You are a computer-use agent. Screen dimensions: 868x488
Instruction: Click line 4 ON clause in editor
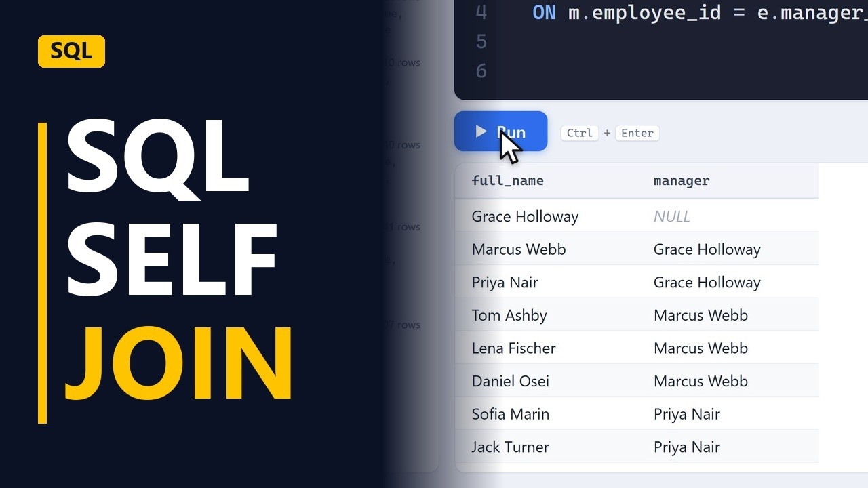[x=700, y=12]
